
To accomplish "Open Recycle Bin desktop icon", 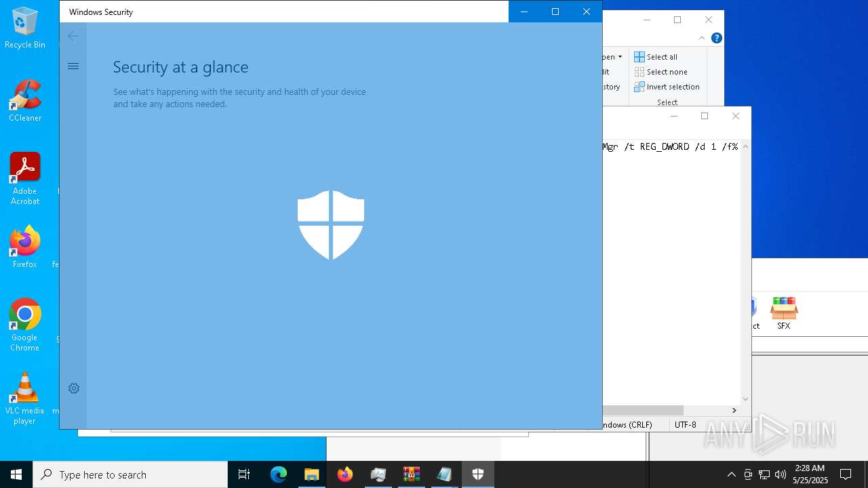I will [25, 28].
